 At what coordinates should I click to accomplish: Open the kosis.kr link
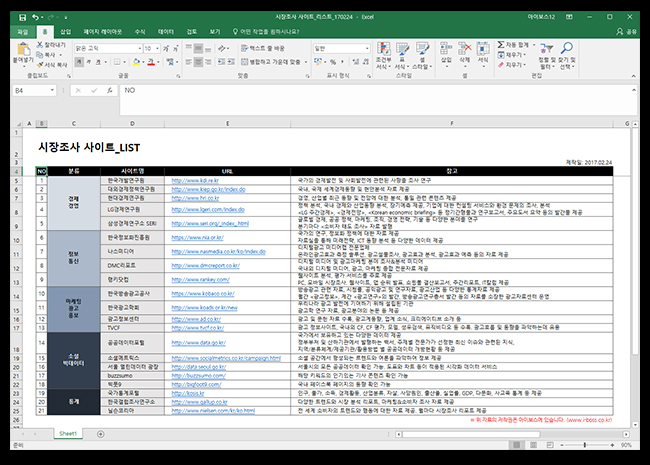(x=188, y=393)
